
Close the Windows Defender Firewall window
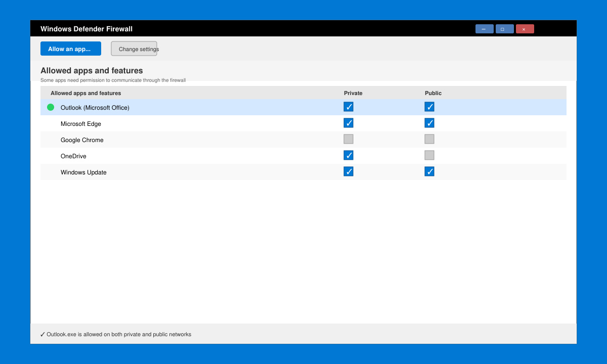pyautogui.click(x=525, y=29)
